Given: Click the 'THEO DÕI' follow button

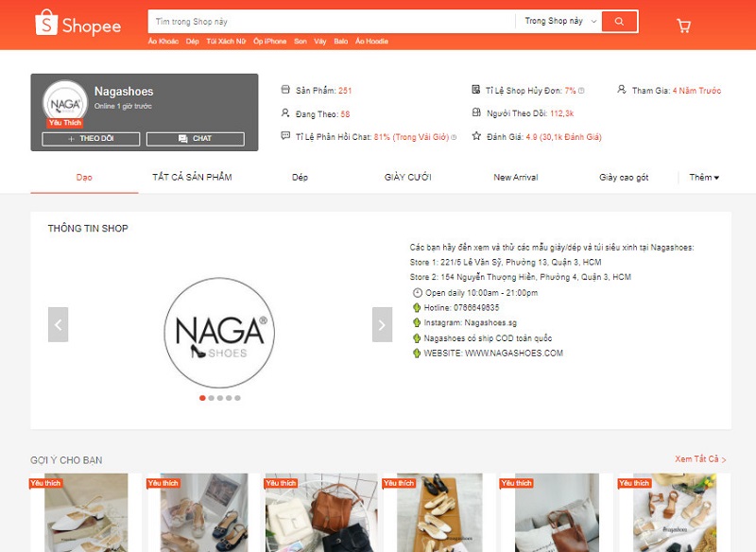Looking at the screenshot, I should (91, 139).
